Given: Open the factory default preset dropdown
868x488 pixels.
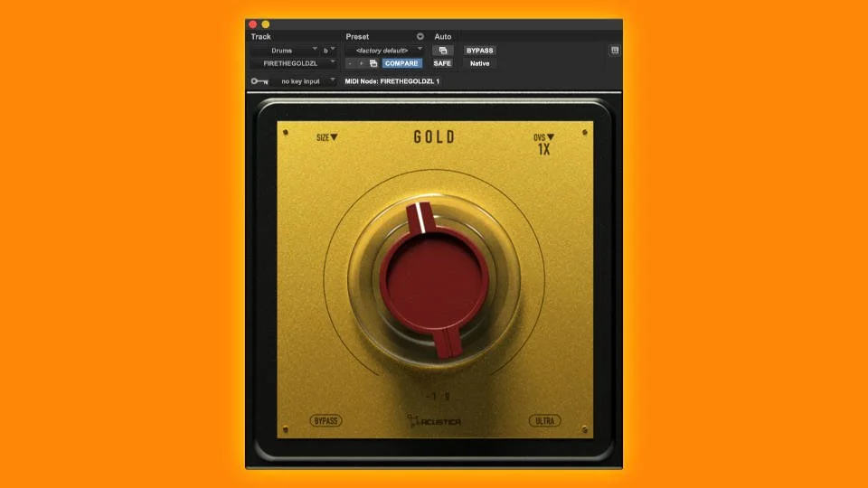Looking at the screenshot, I should (384, 51).
